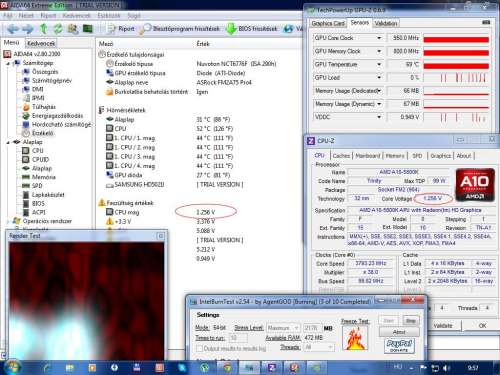The height and width of the screenshot is (375, 500).
Task: Collapse the Számítógép tree node
Action: 8,63
